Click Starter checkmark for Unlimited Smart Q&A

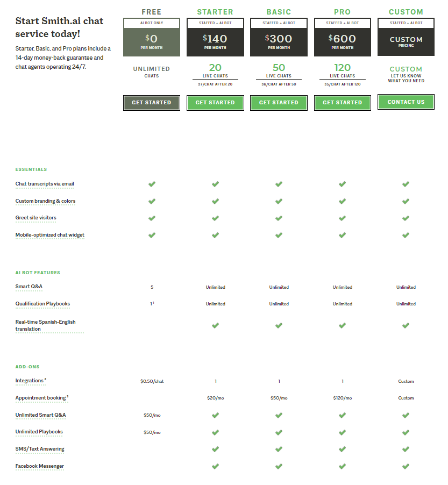(215, 415)
